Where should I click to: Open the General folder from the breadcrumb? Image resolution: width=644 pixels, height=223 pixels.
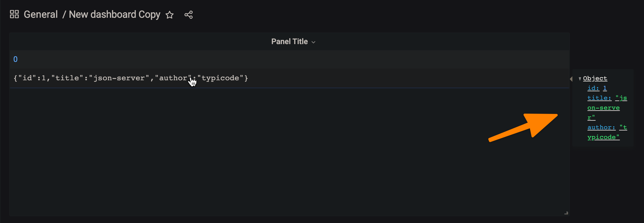[x=41, y=14]
